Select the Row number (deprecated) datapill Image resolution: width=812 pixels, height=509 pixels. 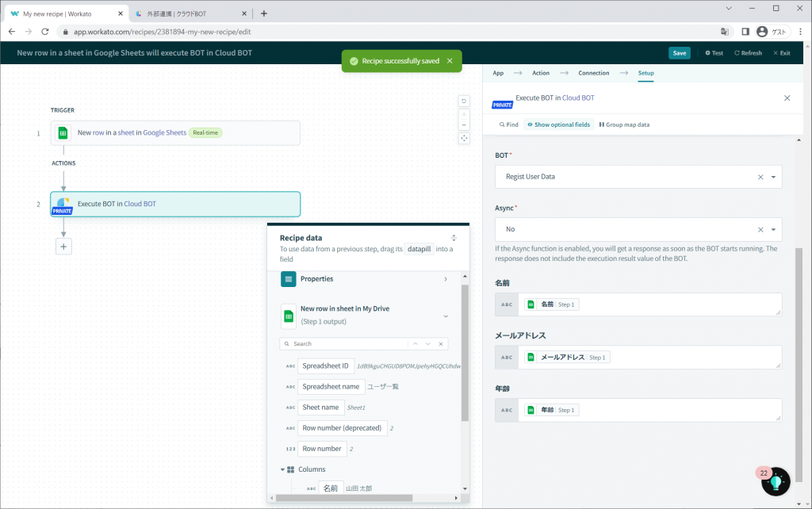tap(342, 428)
